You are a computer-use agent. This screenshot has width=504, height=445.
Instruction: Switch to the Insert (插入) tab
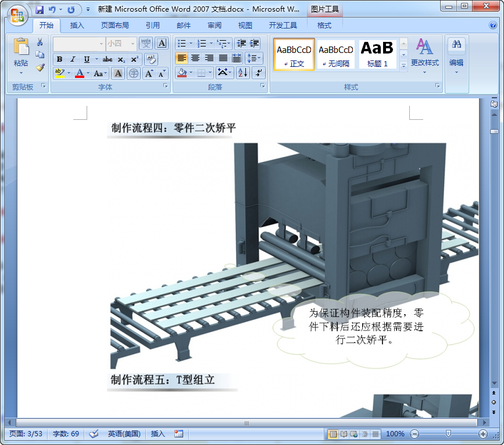click(x=77, y=26)
